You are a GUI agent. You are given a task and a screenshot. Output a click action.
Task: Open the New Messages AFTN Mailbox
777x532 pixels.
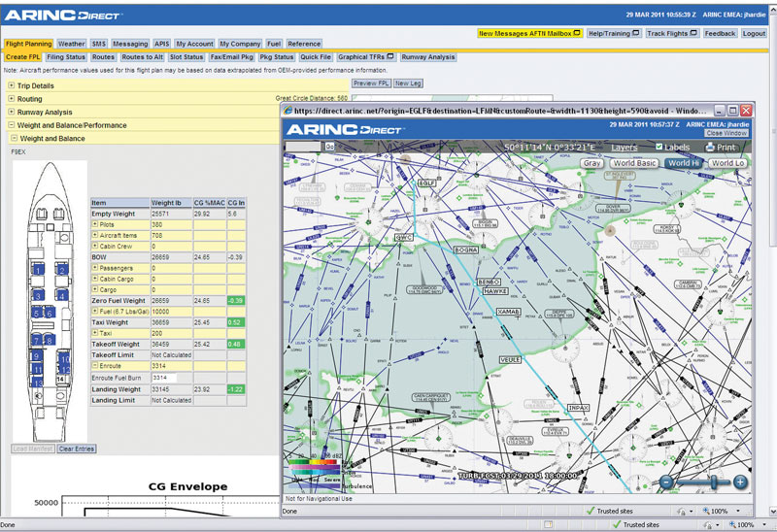tap(529, 33)
